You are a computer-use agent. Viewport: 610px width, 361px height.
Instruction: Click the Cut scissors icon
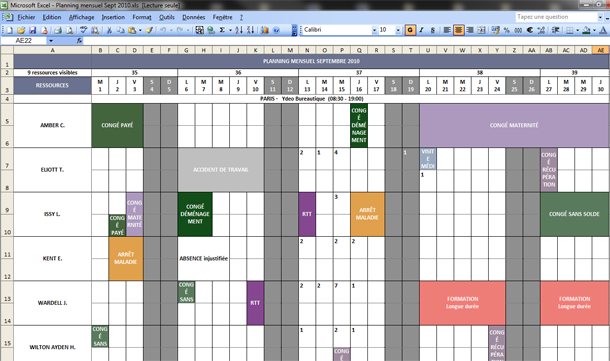click(x=109, y=30)
